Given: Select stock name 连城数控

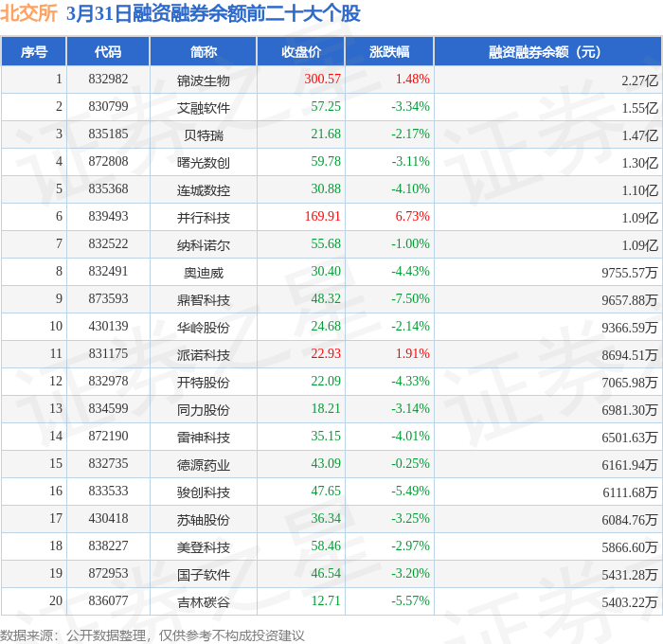Looking at the screenshot, I should coord(204,190).
